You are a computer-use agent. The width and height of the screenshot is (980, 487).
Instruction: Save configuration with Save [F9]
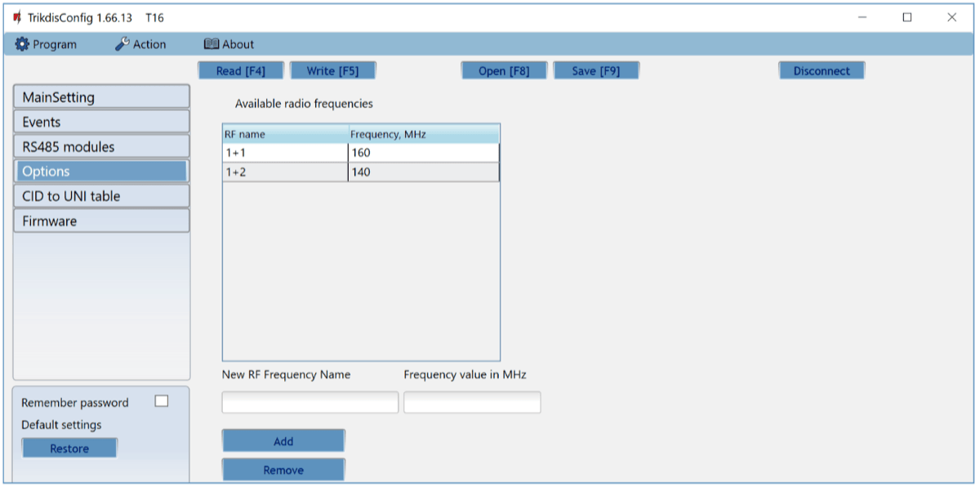pyautogui.click(x=596, y=71)
